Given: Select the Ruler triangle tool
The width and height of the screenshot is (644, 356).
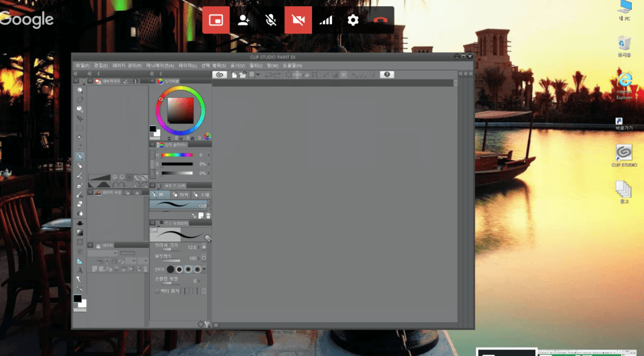Looking at the screenshot, I should point(80,261).
